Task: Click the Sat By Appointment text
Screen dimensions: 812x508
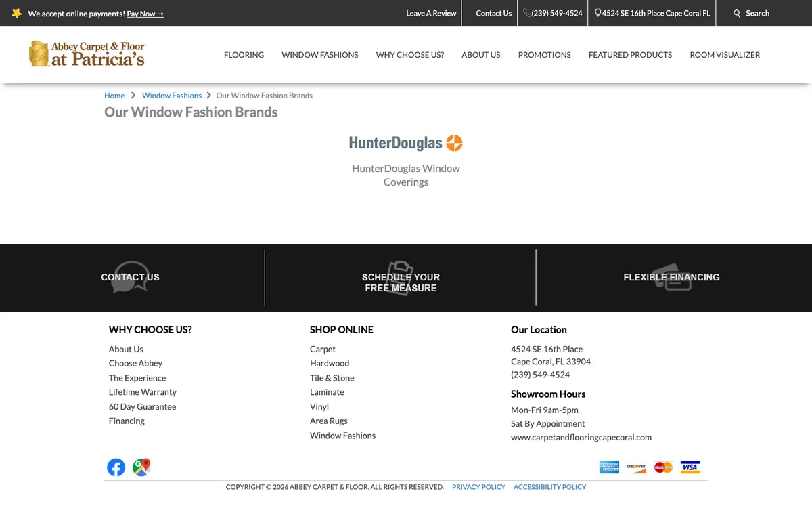Action: tap(547, 423)
